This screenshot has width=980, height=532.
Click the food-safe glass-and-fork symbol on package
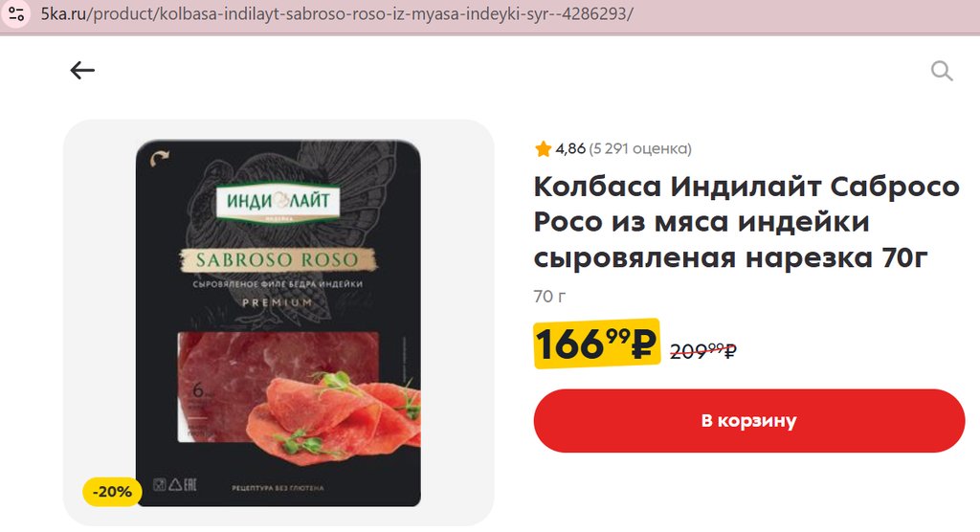pyautogui.click(x=160, y=484)
